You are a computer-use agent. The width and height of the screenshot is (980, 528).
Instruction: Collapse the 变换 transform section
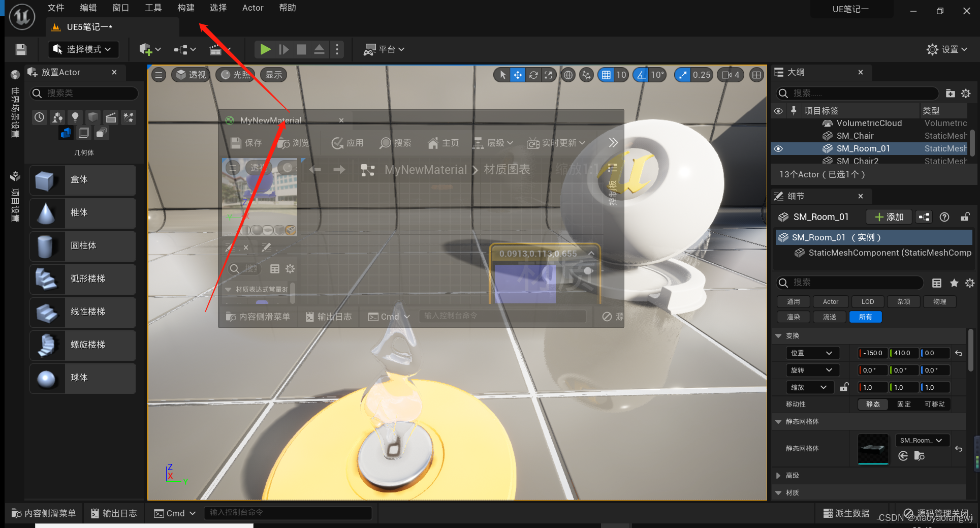(778, 336)
